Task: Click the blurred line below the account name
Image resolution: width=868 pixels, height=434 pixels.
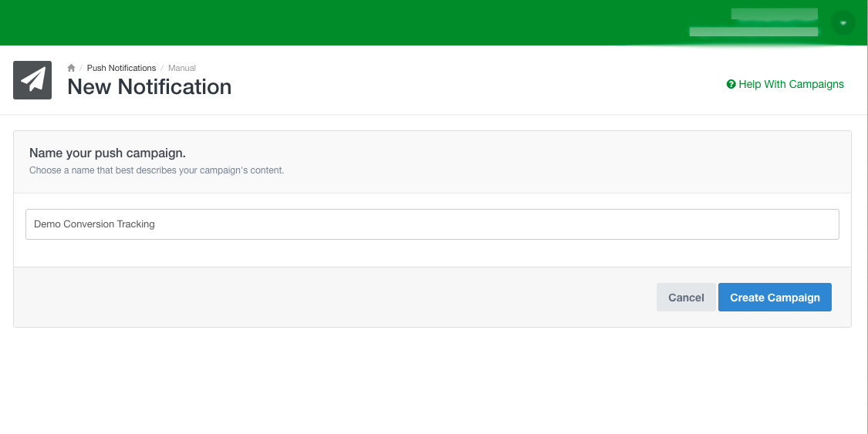Action: click(753, 32)
